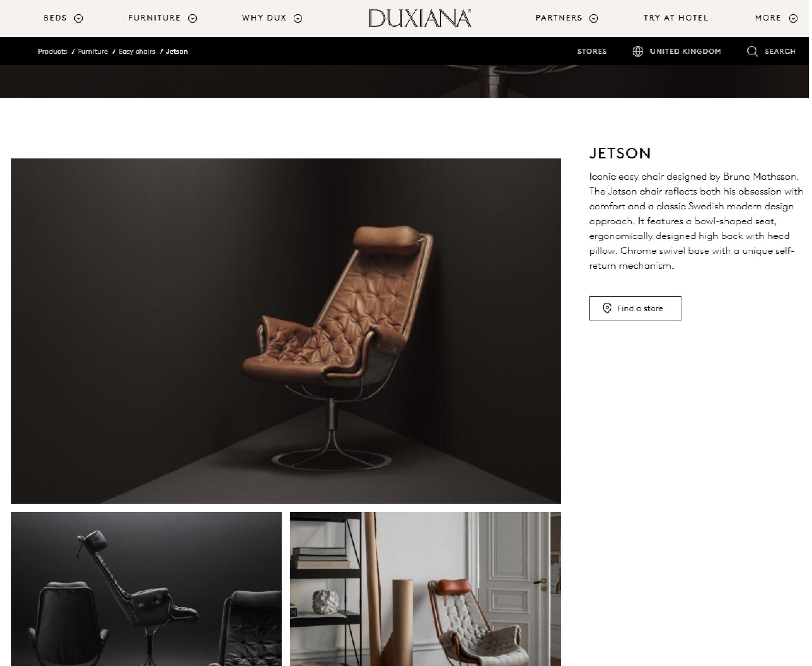Image resolution: width=812 pixels, height=666 pixels.
Task: Navigate to Furniture breadcrumb
Action: click(x=93, y=51)
